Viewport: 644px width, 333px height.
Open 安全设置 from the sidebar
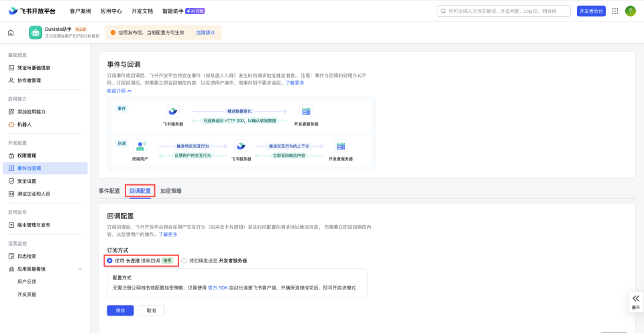[27, 181]
